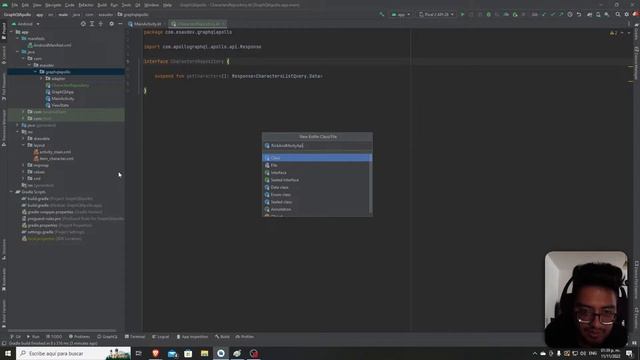Click the Search Everywhere magnifier icon

[x=618, y=14]
